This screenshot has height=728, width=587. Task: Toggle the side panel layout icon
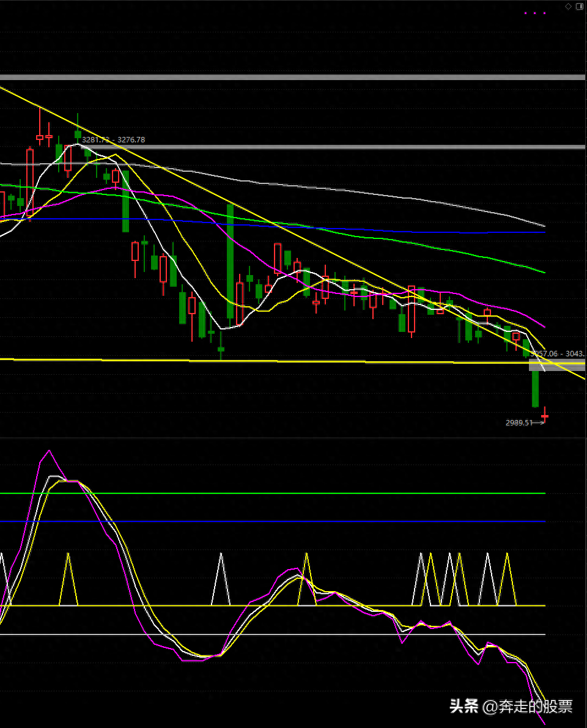(580, 6)
